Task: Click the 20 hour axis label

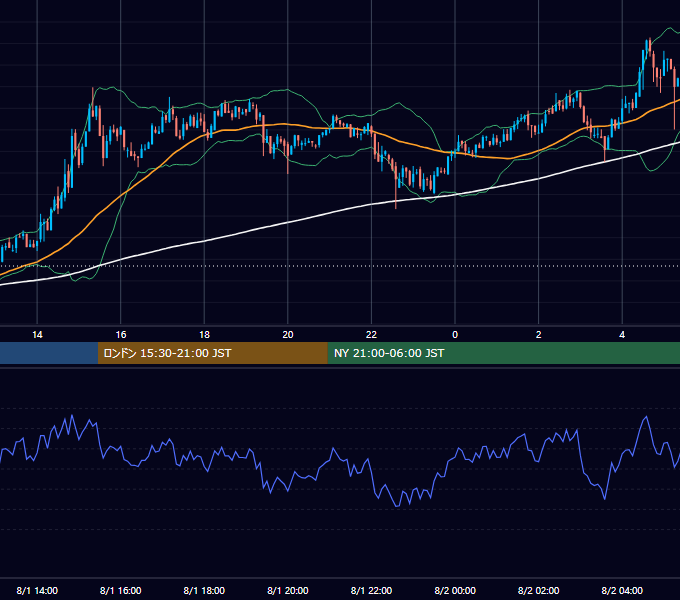Action: pos(288,335)
